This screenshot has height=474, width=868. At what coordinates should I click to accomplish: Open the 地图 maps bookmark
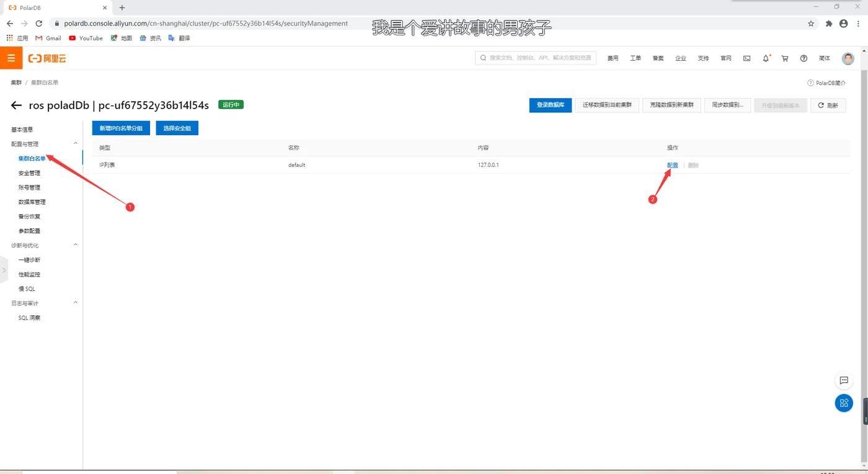coord(121,38)
